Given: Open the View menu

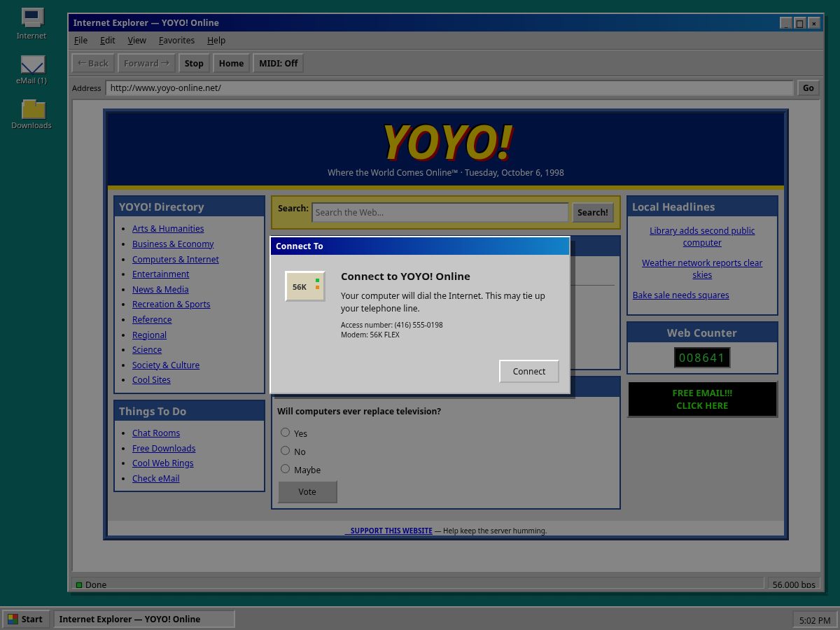Looking at the screenshot, I should point(137,41).
